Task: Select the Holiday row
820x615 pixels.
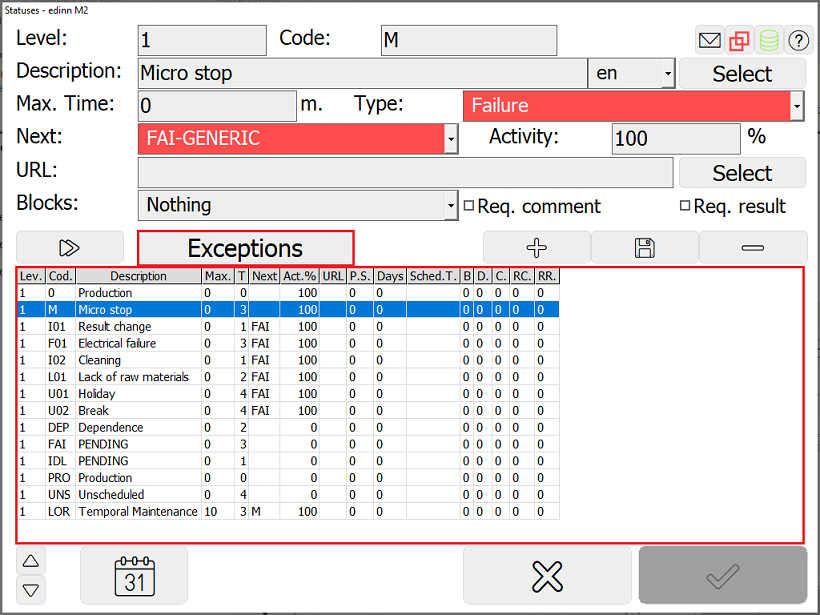Action: coord(288,393)
